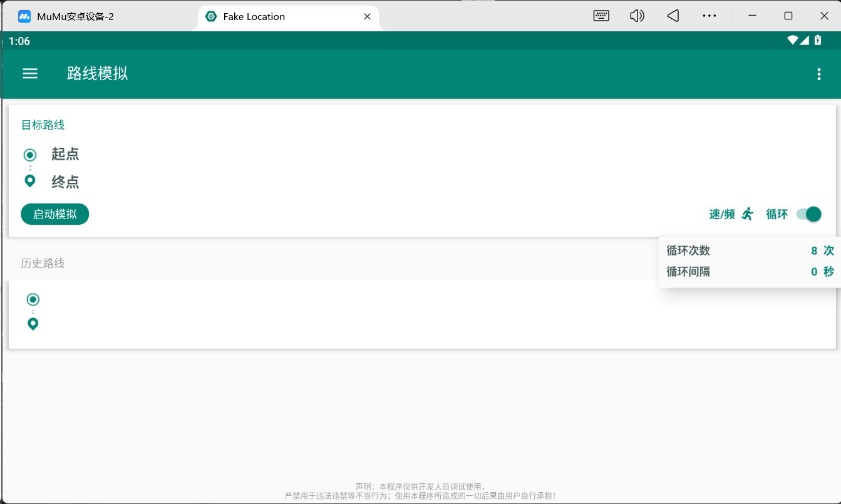Open the hamburger navigation menu
Image resolution: width=841 pixels, height=504 pixels.
pyautogui.click(x=30, y=74)
